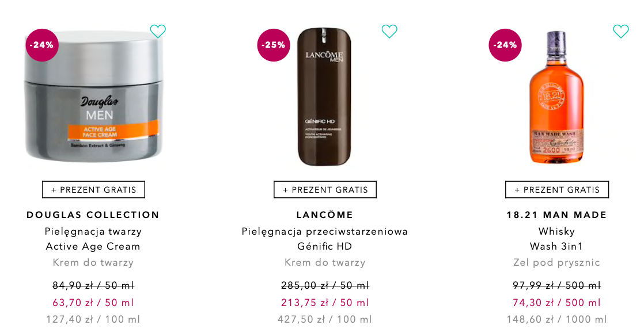Click '+ Prezent Gratis' under Douglas cream
Viewport: 644px width, 329px height.
click(93, 190)
